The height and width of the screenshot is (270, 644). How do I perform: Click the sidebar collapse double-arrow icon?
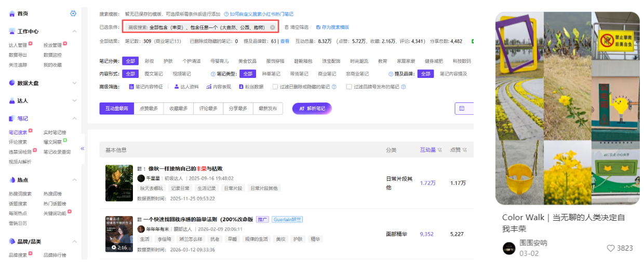pyautogui.click(x=83, y=148)
